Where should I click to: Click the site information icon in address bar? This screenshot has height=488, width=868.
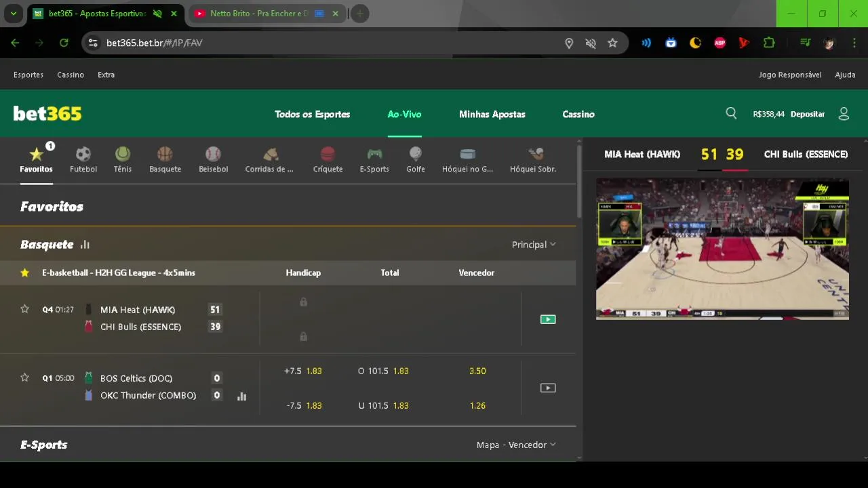point(94,43)
